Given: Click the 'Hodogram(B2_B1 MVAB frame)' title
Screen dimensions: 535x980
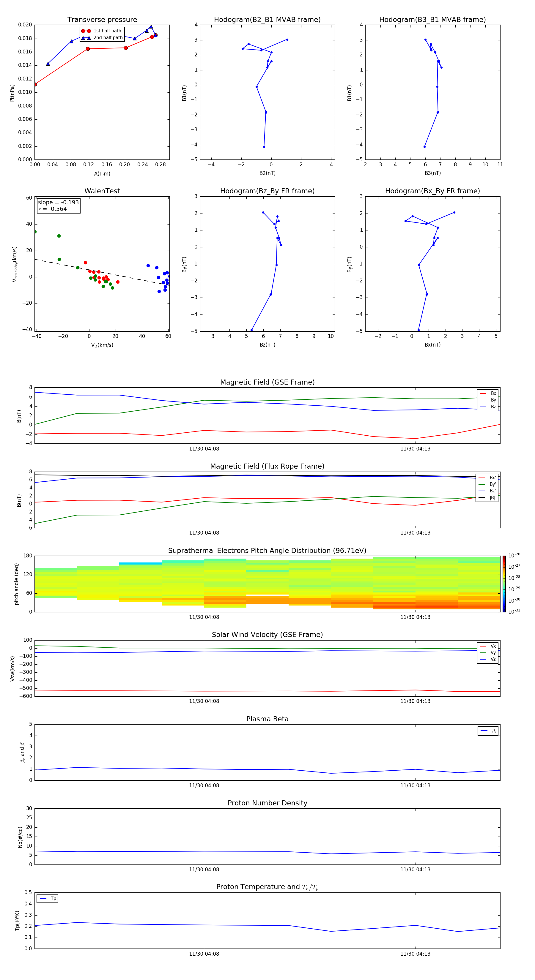Looking at the screenshot, I should (x=267, y=20).
